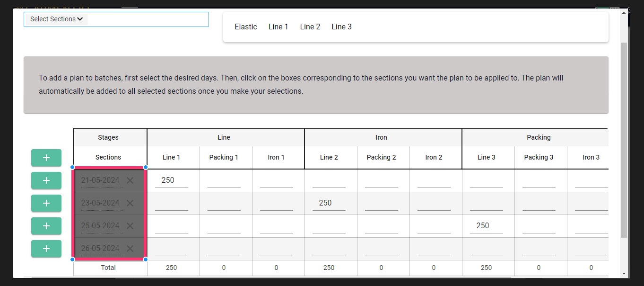Remove the 26-05-2024 date row

coord(130,249)
